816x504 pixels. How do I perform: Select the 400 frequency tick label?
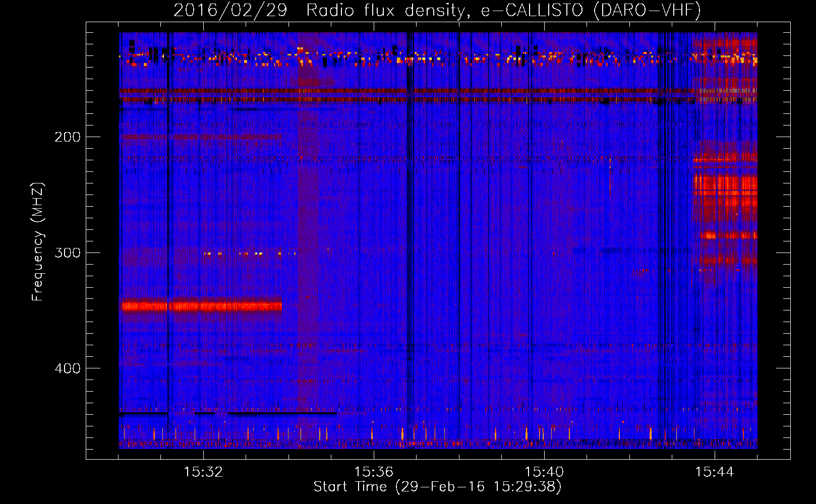point(68,368)
